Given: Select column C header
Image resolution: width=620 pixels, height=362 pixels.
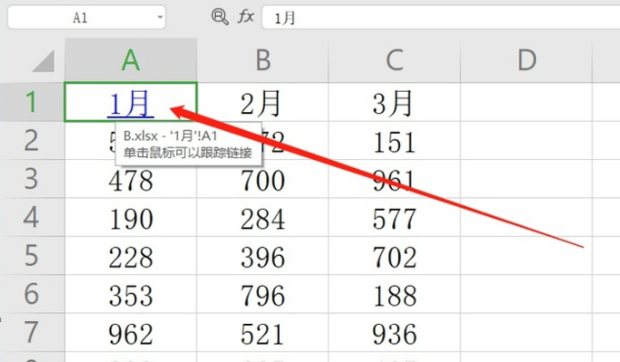Looking at the screenshot, I should click(x=394, y=60).
